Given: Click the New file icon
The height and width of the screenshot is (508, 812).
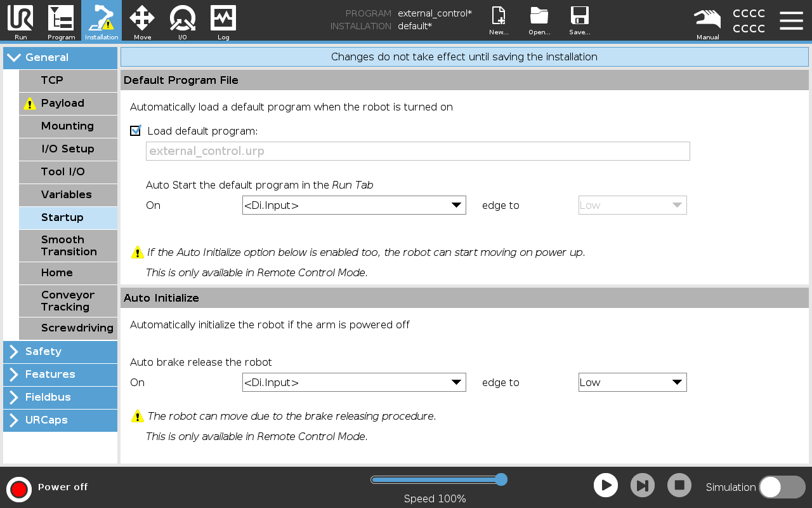Looking at the screenshot, I should tap(499, 20).
